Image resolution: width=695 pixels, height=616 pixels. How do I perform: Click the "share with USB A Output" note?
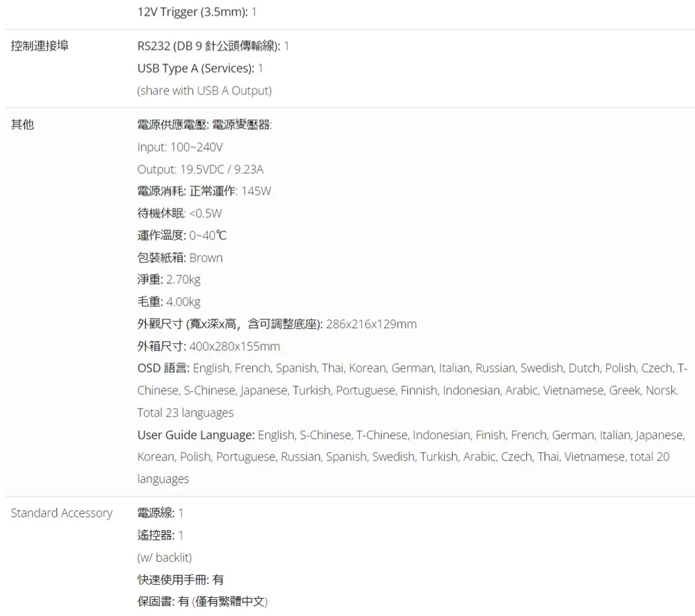pos(204,90)
